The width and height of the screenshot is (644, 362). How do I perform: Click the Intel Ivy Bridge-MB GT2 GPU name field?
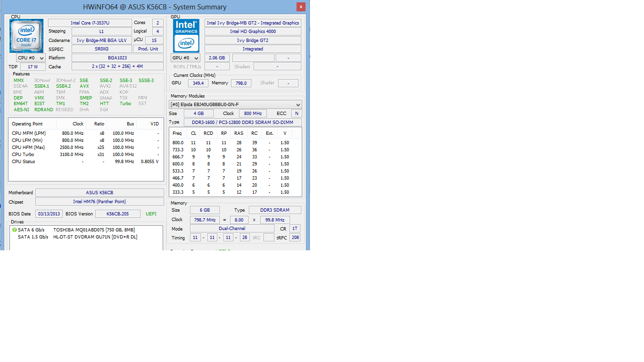253,23
